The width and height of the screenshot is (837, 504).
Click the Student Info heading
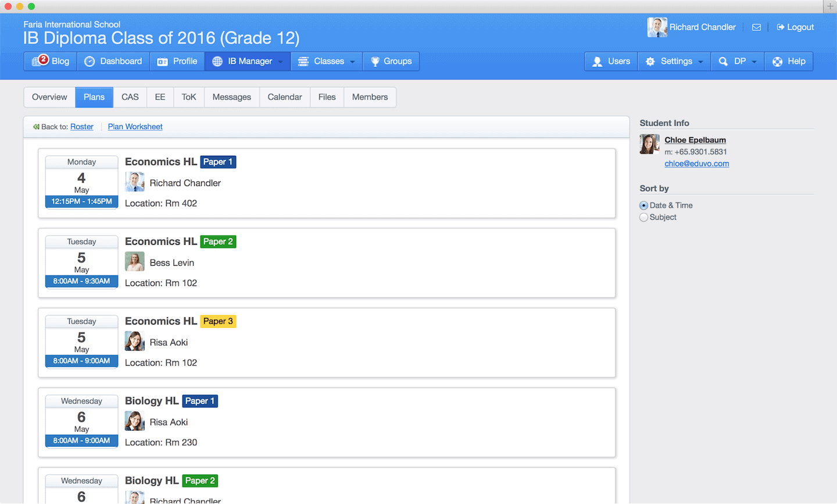pyautogui.click(x=664, y=123)
